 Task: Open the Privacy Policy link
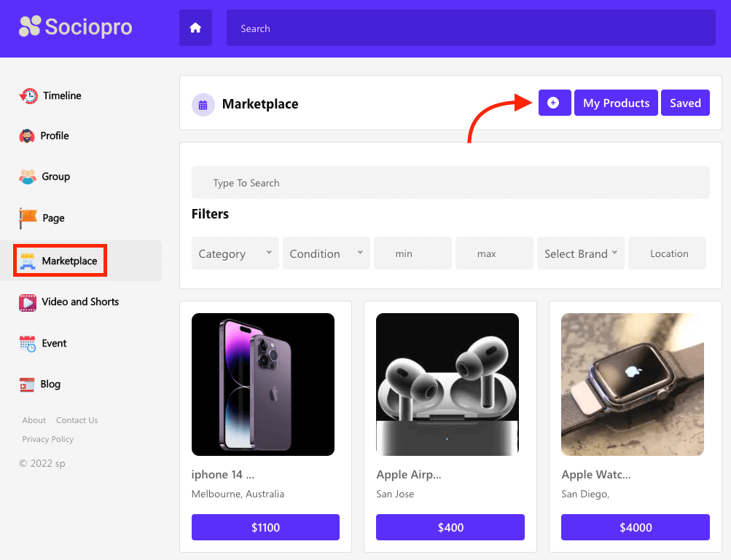coord(47,438)
